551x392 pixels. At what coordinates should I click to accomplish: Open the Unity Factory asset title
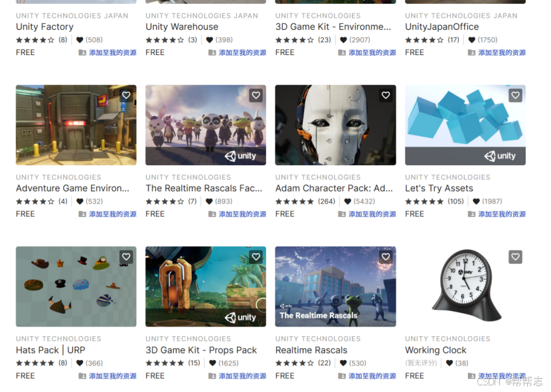[x=44, y=27]
